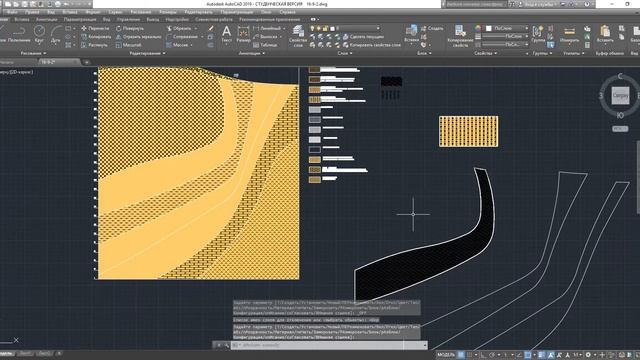Click the Ю (south) ViewCube compass label
This screenshot has width=640, height=360.
tap(620, 116)
